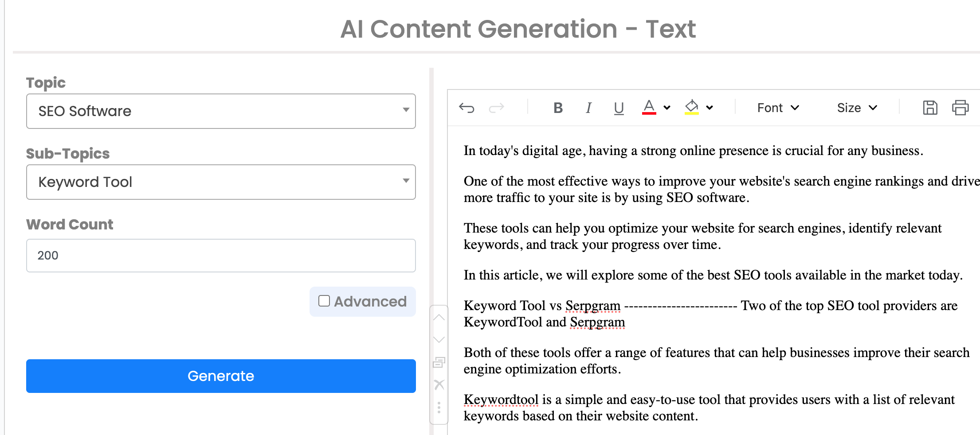Open font color dropdown arrow
980x435 pixels.
(667, 108)
